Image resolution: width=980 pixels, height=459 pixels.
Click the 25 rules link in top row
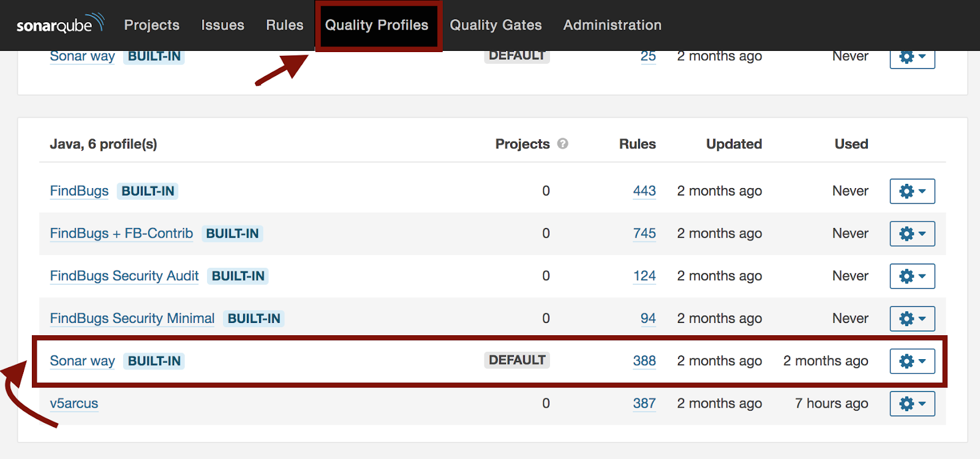(x=648, y=56)
